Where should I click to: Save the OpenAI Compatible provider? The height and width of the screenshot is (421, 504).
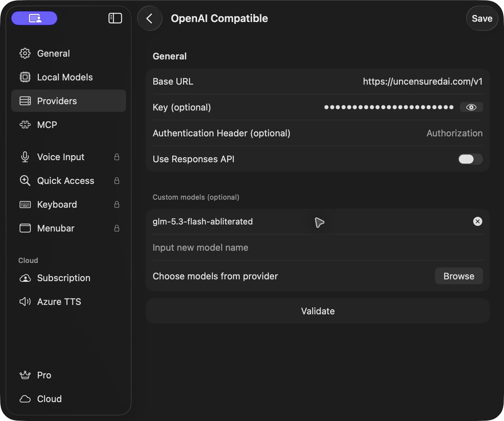[x=482, y=18]
